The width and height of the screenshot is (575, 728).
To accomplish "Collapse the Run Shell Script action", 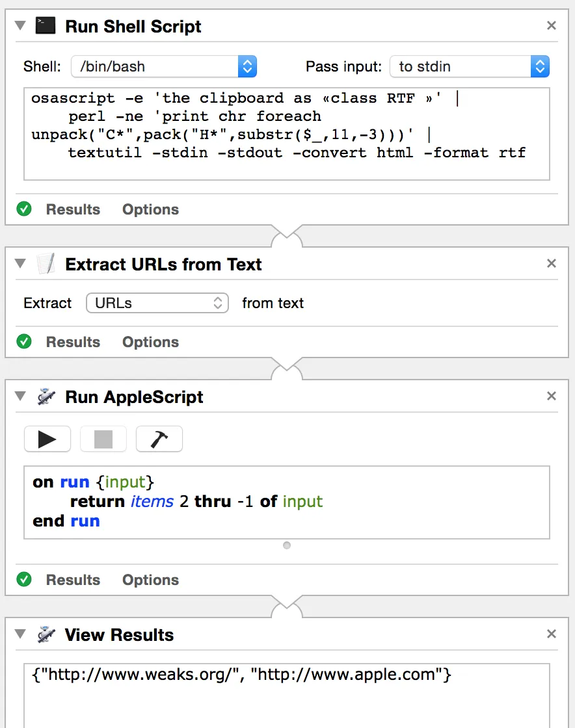I will tap(20, 26).
